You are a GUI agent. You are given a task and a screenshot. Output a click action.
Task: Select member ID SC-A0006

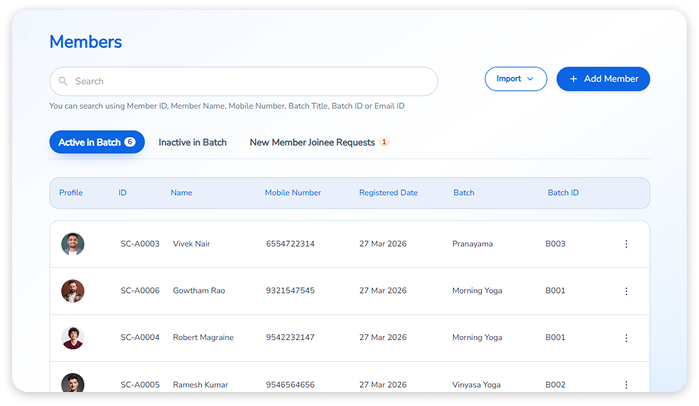tap(140, 291)
